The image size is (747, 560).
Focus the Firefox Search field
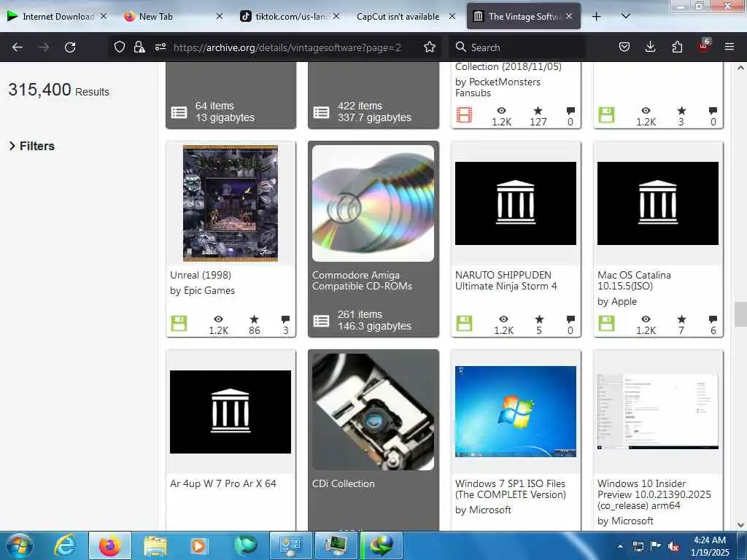point(517,47)
